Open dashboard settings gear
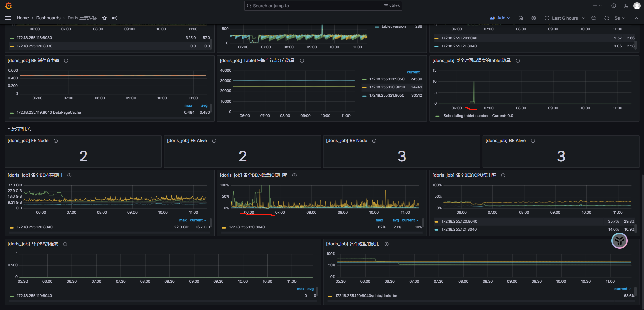The height and width of the screenshot is (310, 644). pos(534,18)
